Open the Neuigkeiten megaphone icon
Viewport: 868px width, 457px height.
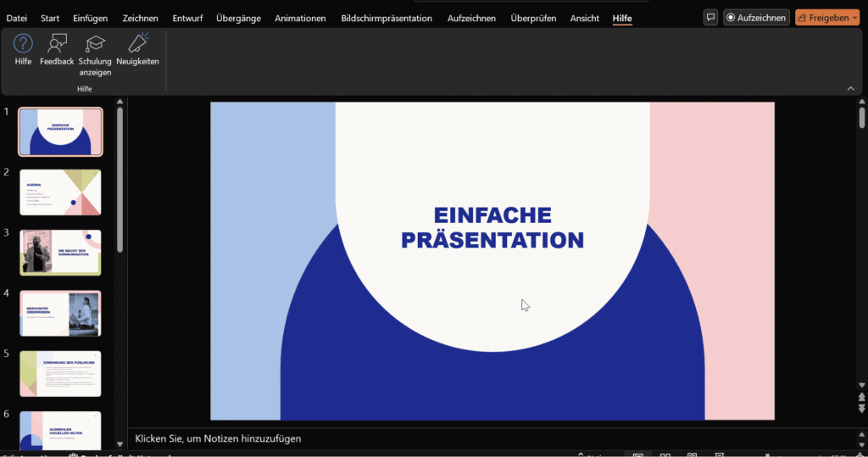pos(137,44)
